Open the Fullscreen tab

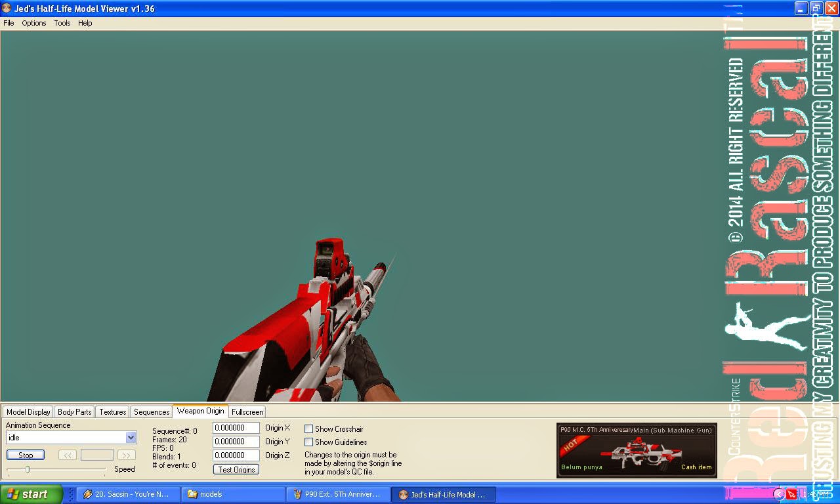pos(247,412)
